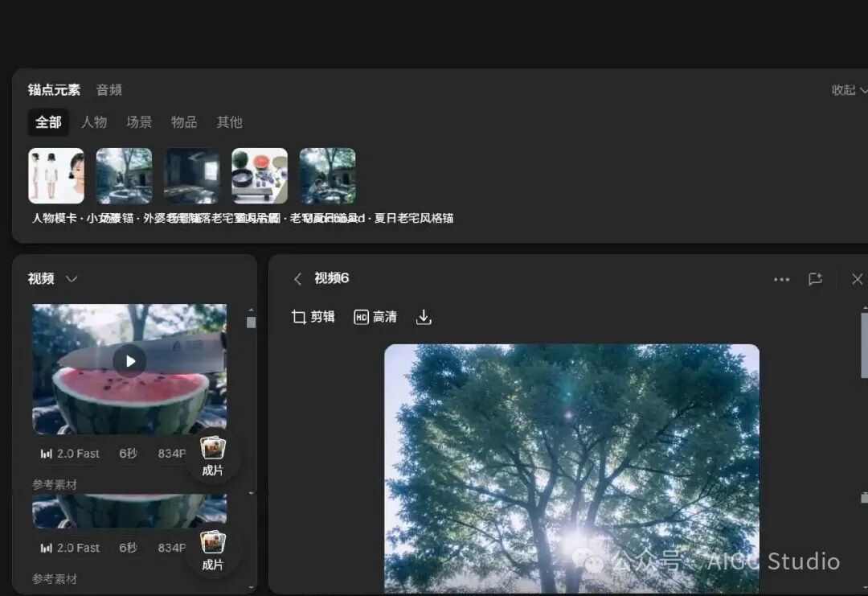Click 参考素材 under the second video
The image size is (868, 596).
coord(55,579)
